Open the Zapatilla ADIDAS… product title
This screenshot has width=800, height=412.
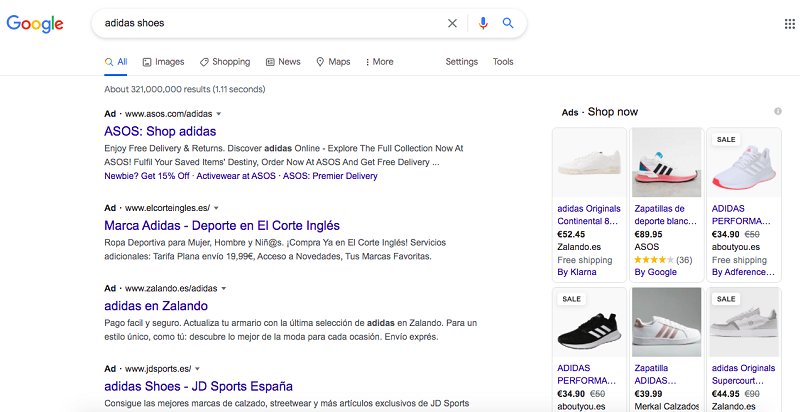[x=655, y=374]
